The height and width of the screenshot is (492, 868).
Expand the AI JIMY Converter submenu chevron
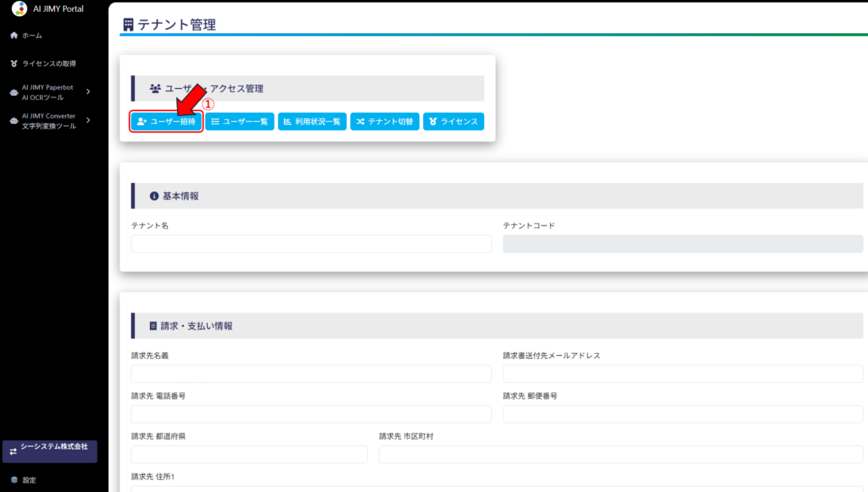coord(88,121)
